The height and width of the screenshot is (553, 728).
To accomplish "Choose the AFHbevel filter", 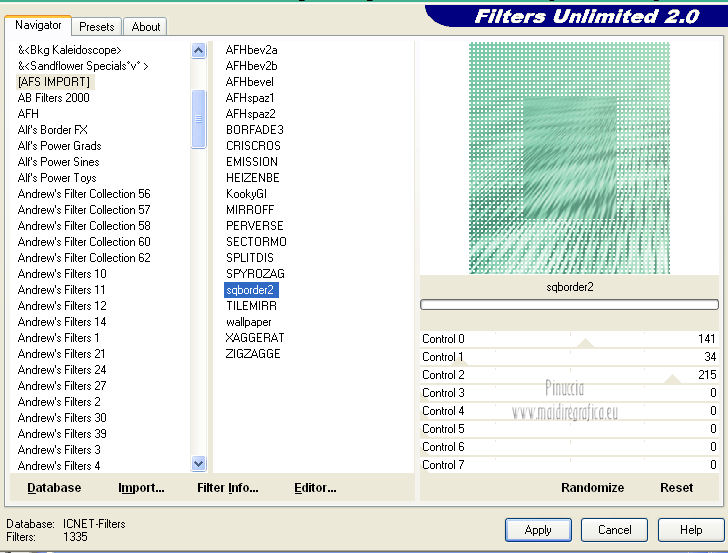I will point(250,82).
